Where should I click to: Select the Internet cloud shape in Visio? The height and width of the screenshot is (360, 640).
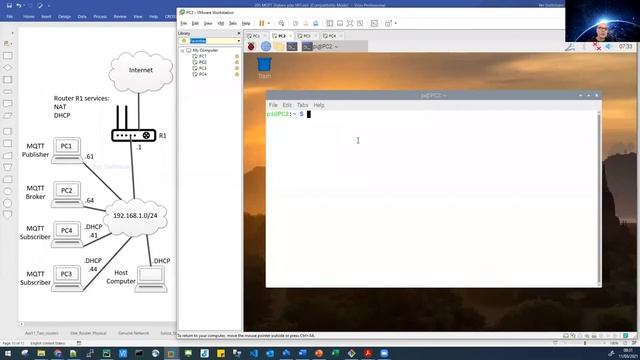(x=141, y=72)
